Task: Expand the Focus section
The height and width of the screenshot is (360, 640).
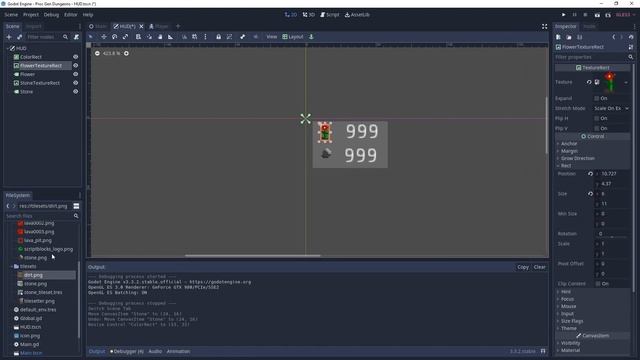Action: tap(567, 299)
